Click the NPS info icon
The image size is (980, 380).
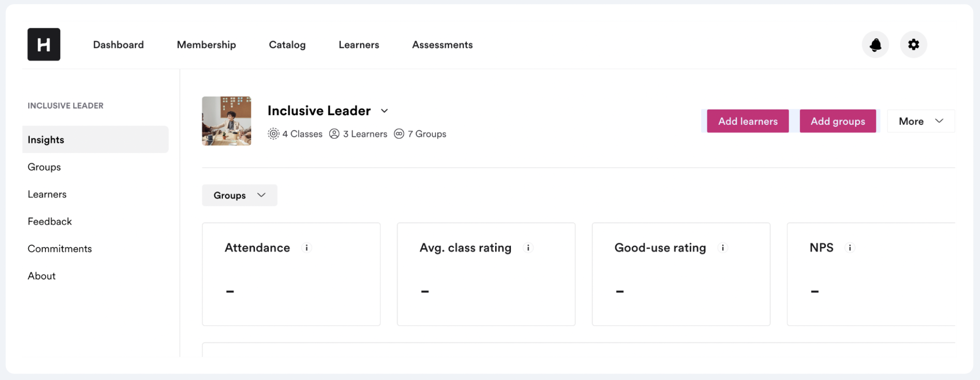pos(850,248)
